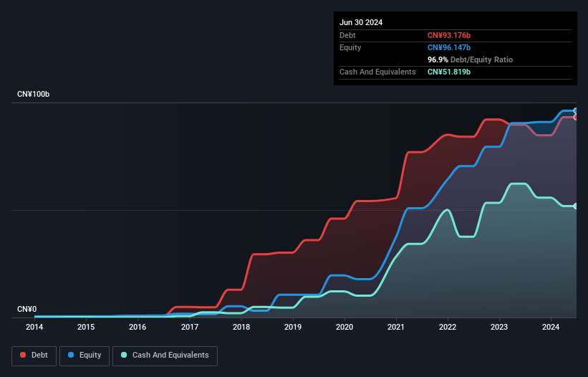
Task: Toggle the Equity series legend button
Action: [85, 355]
